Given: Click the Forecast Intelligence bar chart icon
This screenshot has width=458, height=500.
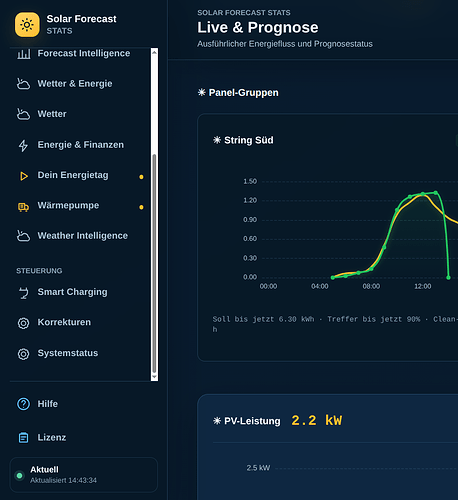Looking at the screenshot, I should click(x=24, y=54).
